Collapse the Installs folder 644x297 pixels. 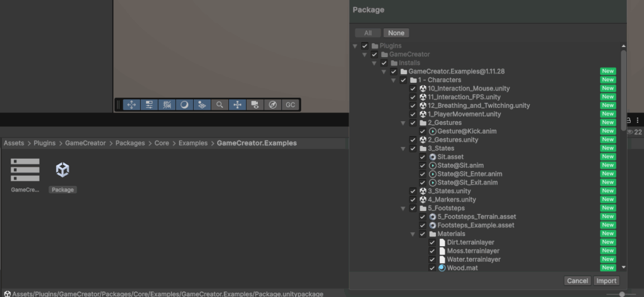[x=374, y=63]
